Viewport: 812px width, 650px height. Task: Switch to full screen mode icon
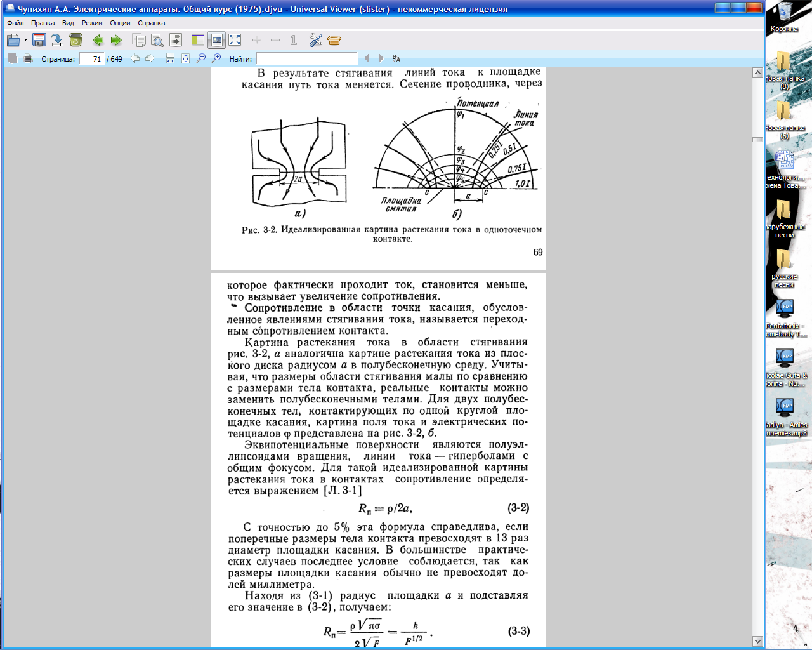click(235, 40)
